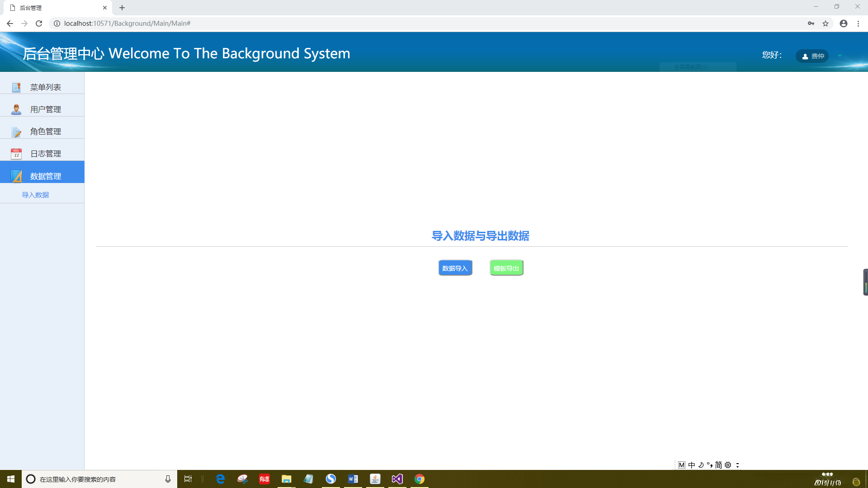Collapse the 数据管理 menu section
This screenshot has width=868, height=488.
click(45, 176)
